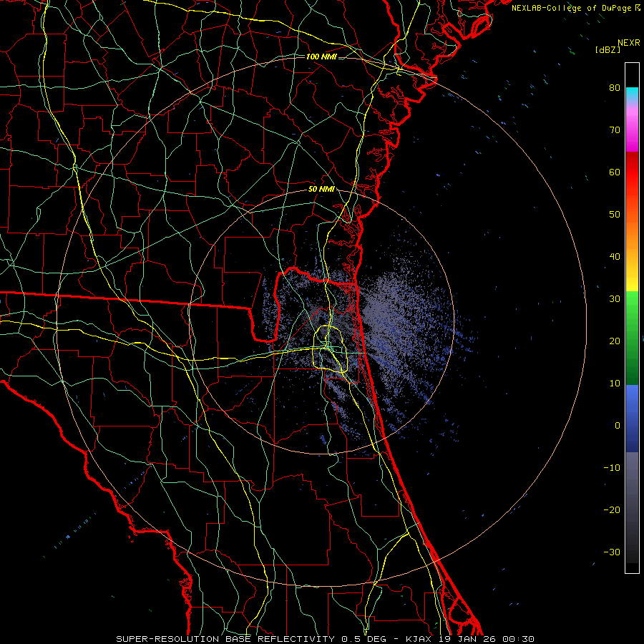Click the cyan top segment of the color bar
This screenshot has height=644, width=644.
[632, 94]
